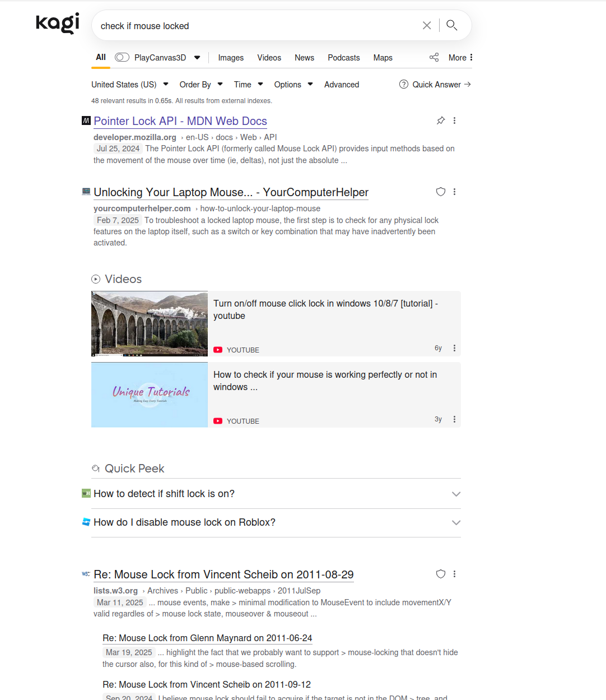Toggle the PlayCanvas3D lens switch
Screen dimensions: 606x700
pos(122,57)
